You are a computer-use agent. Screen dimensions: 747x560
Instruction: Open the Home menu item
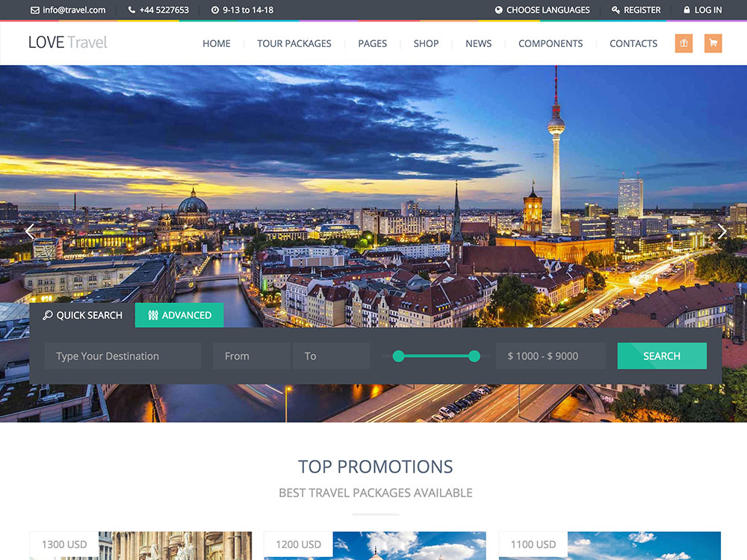(217, 43)
